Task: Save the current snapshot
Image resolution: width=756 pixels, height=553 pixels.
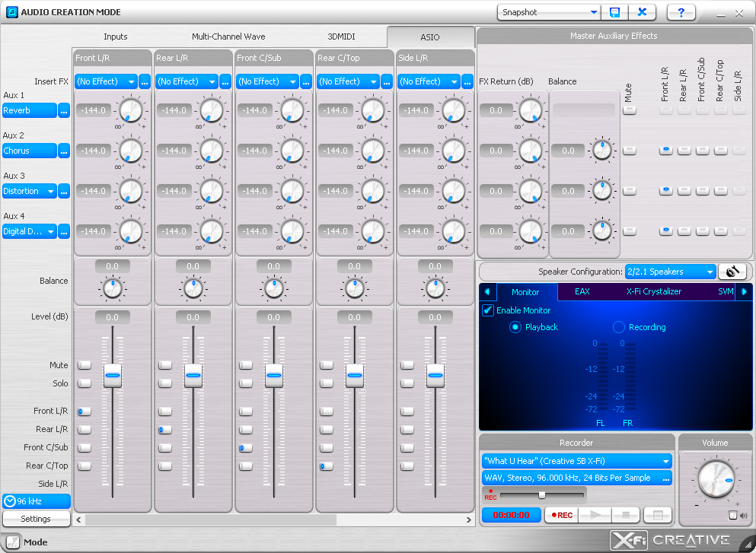Action: (614, 12)
